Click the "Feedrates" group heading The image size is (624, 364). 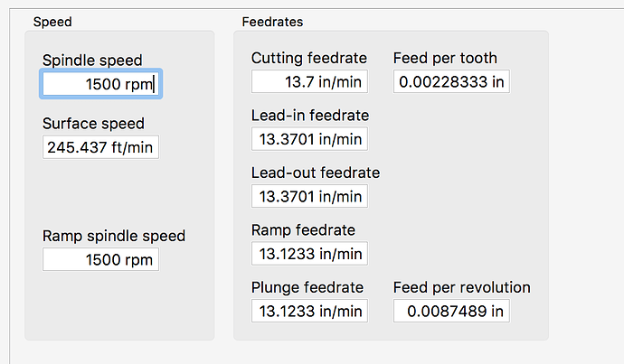(272, 21)
